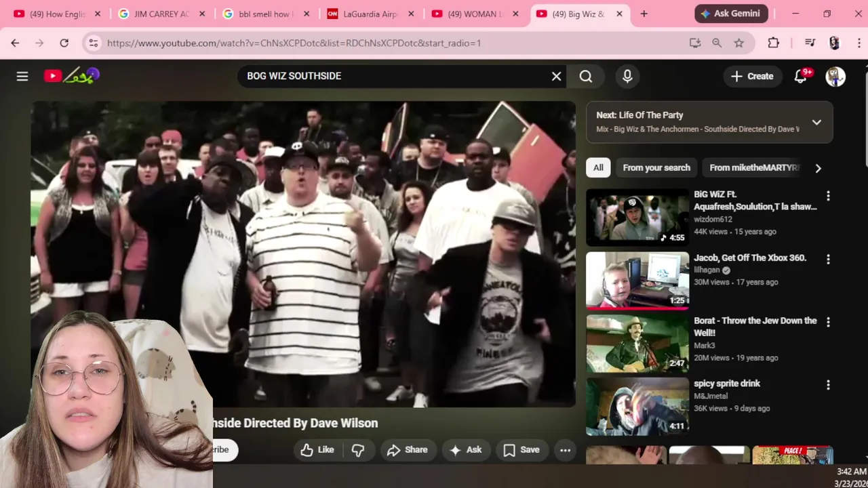Close the LaGuardia Airp tab

point(411,14)
